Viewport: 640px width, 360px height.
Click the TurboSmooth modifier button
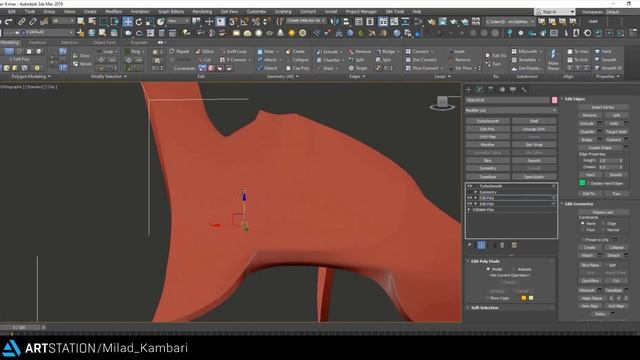[488, 121]
